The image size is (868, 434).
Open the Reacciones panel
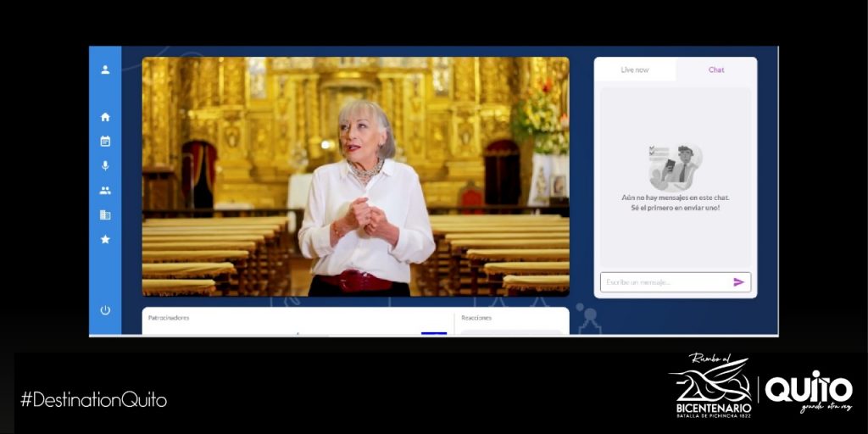(x=476, y=318)
